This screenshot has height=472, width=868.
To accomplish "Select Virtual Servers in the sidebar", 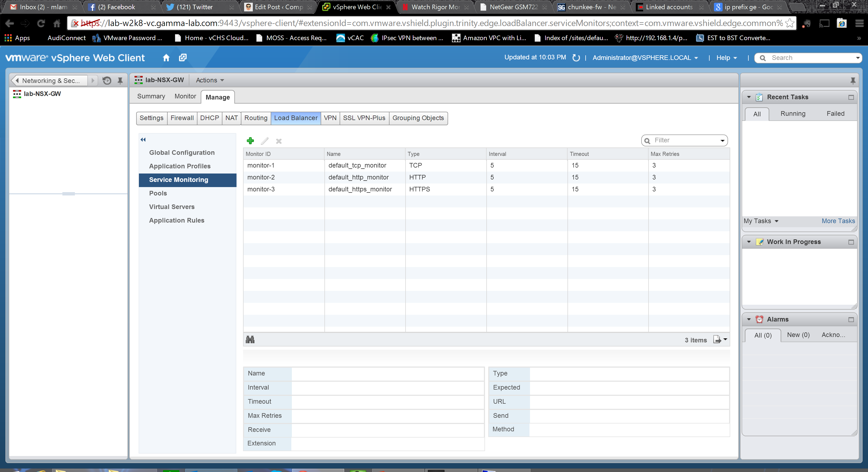I will coord(171,207).
